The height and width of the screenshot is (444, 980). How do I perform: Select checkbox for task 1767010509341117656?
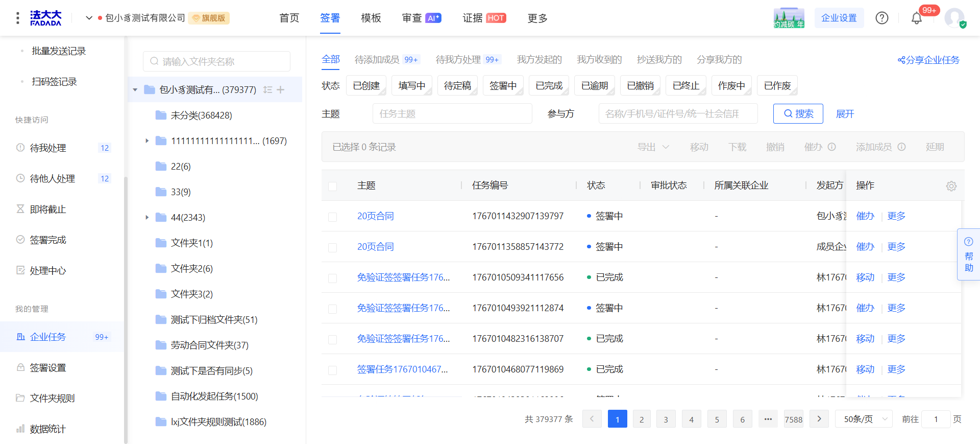point(332,278)
